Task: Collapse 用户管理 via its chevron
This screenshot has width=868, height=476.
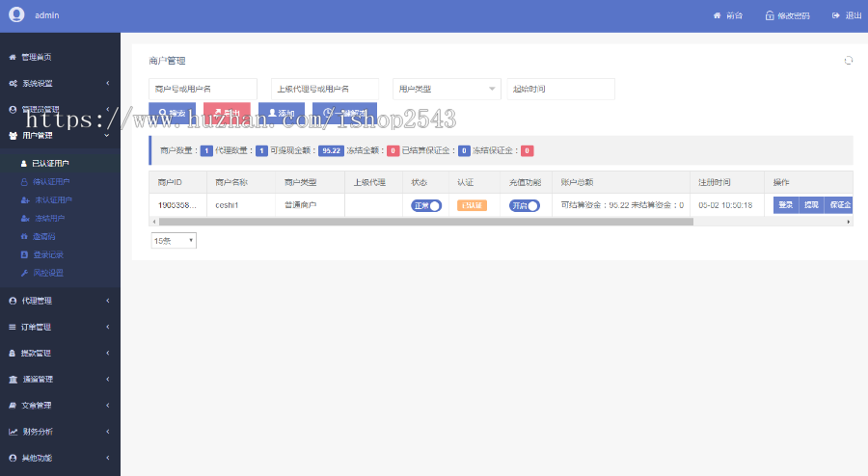Action: click(107, 135)
